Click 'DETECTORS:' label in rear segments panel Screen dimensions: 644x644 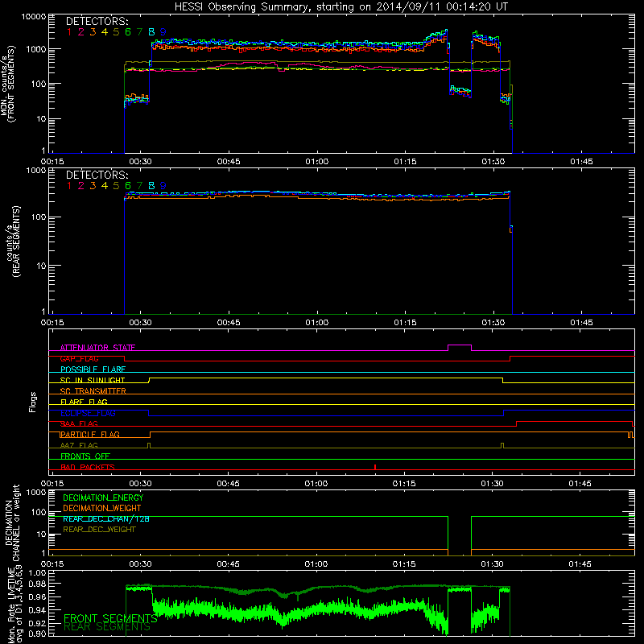point(97,175)
